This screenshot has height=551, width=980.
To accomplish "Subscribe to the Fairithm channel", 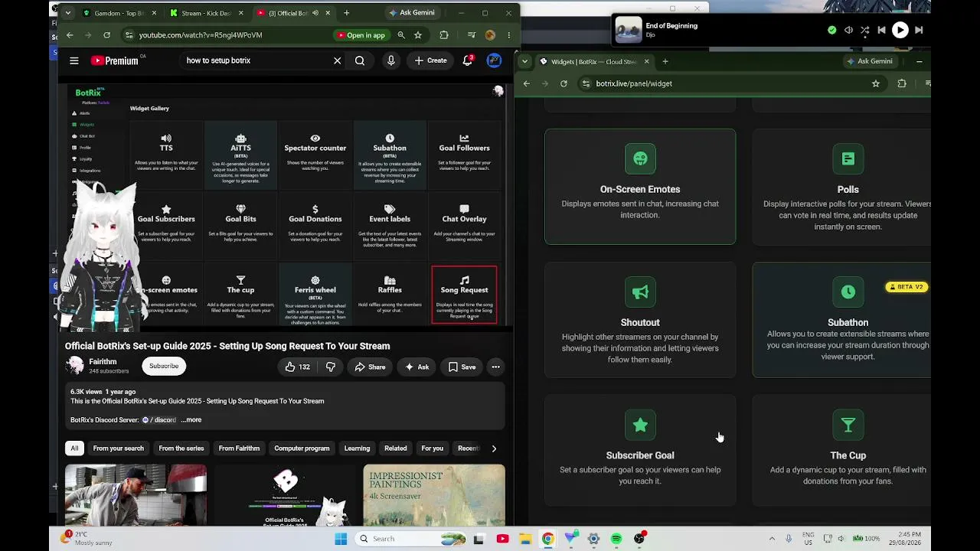I will (164, 366).
